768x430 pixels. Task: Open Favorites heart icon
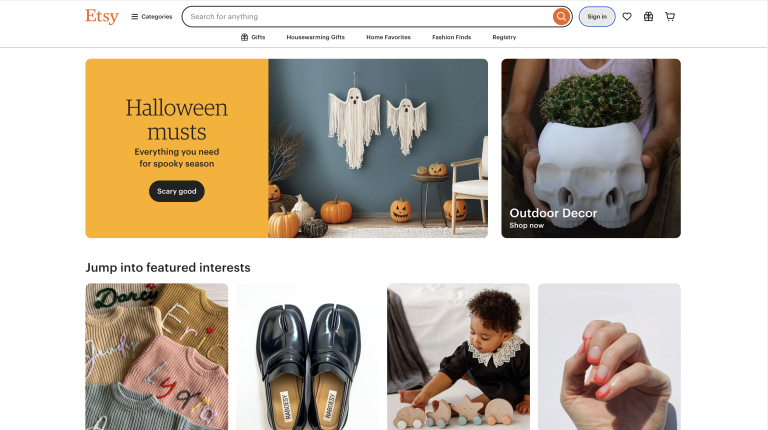point(627,17)
